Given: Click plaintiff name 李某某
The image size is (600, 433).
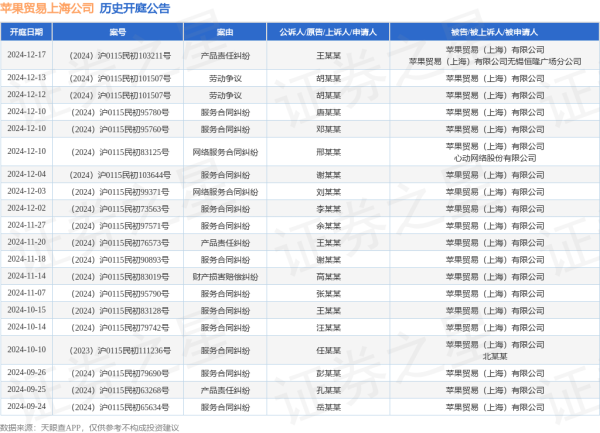Looking at the screenshot, I should tap(328, 209).
